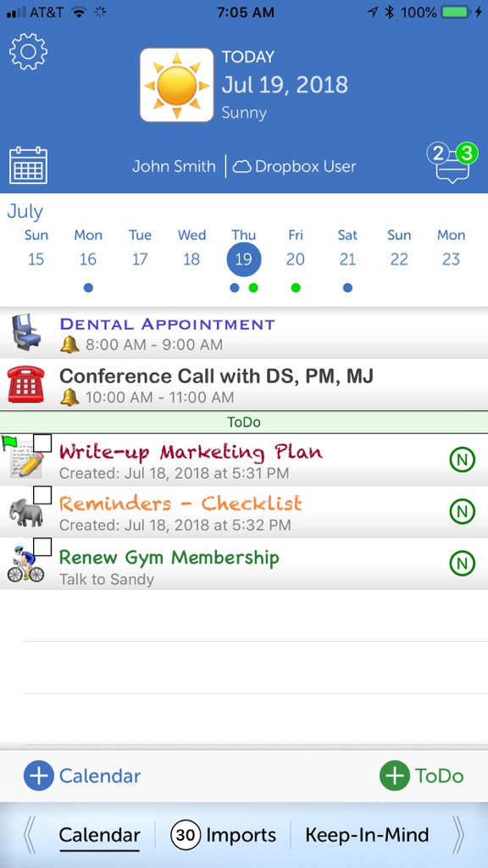
Task: Check off Write-up Marketing Plan
Action: tap(42, 443)
